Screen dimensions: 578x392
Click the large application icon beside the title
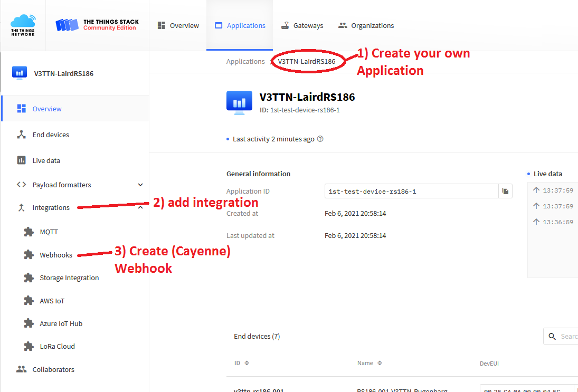click(239, 103)
